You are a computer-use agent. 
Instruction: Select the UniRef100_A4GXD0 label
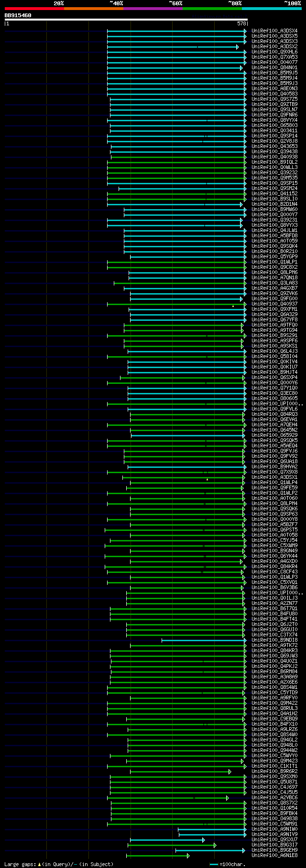point(274,561)
